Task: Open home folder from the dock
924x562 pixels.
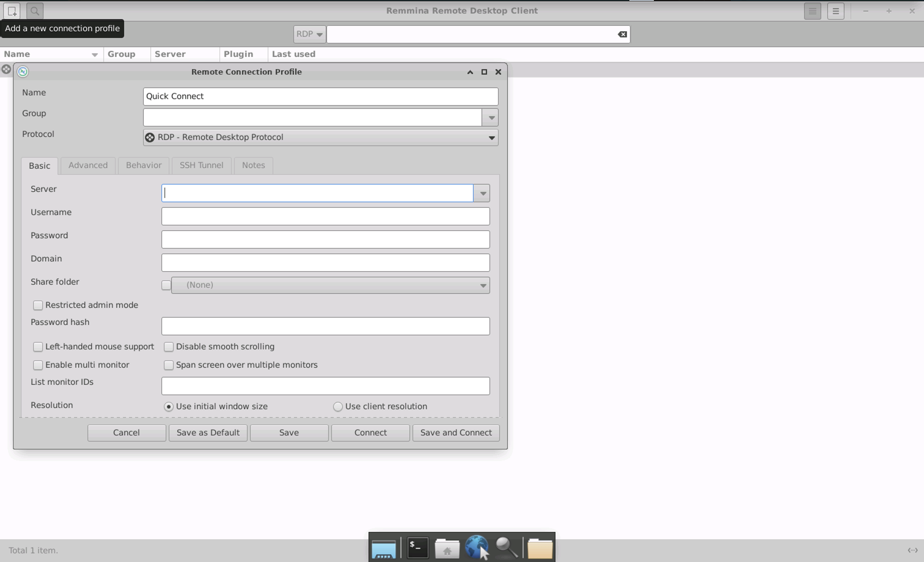Action: coord(447,549)
